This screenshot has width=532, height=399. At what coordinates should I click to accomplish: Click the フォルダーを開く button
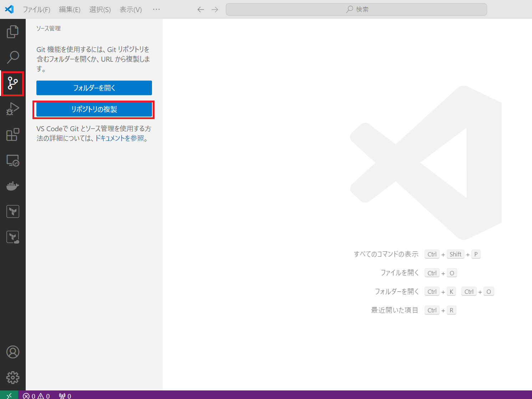pos(94,88)
